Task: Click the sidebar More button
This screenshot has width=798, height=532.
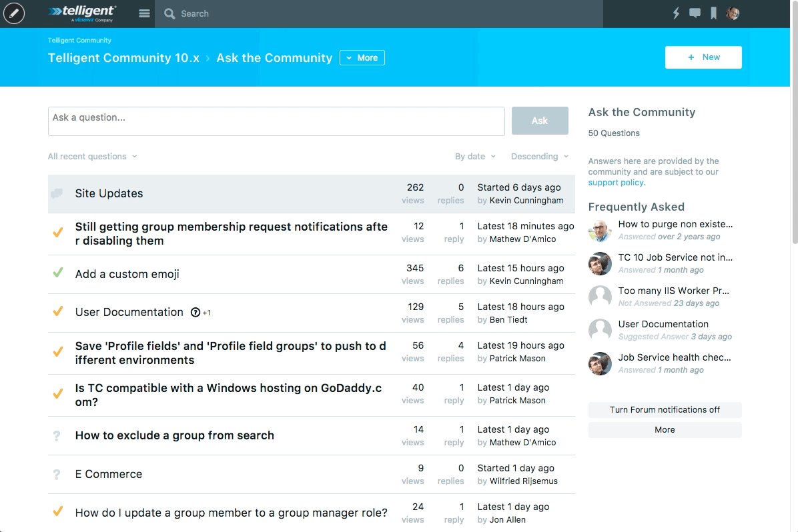Action: tap(665, 430)
